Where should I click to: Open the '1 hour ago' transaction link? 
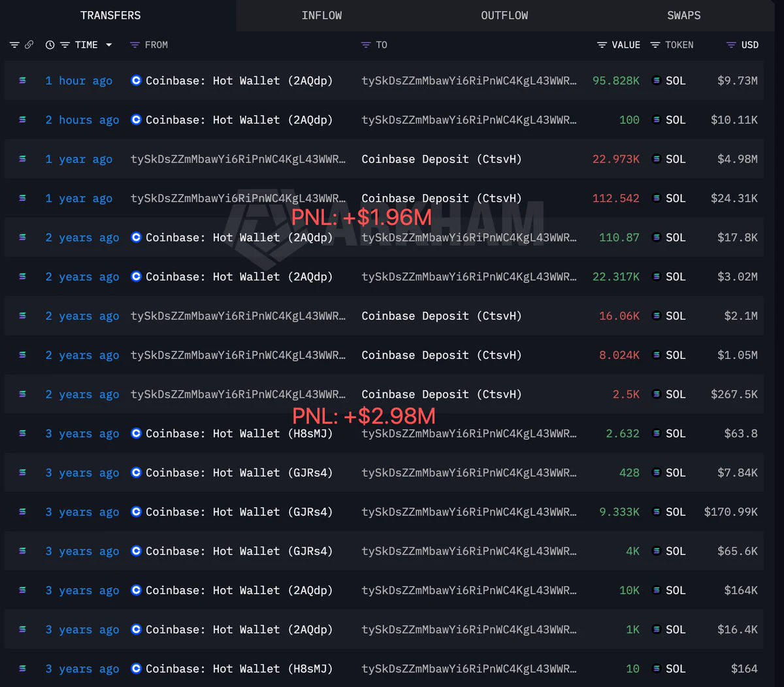[x=79, y=80]
